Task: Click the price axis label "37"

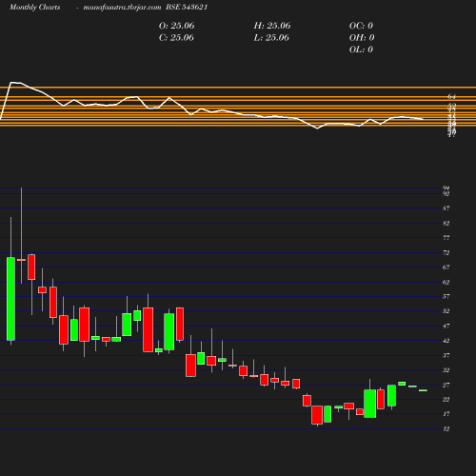Action: (446, 355)
